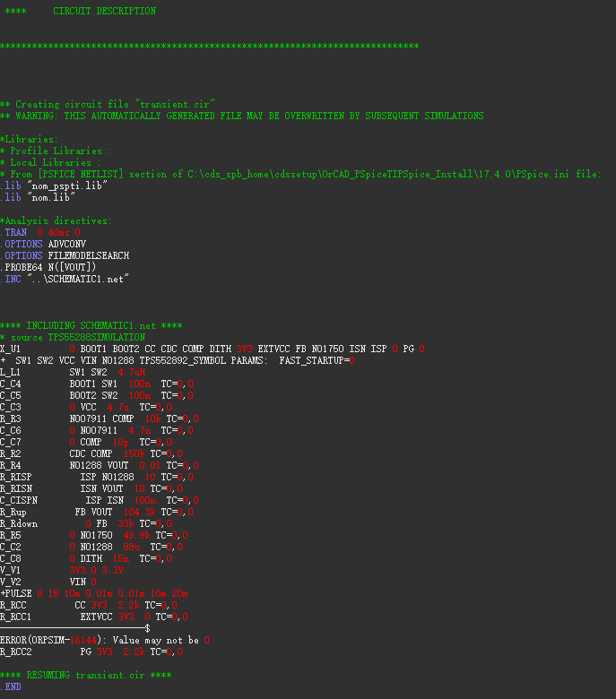The width and height of the screenshot is (616, 699).
Task: Click the ERROR(ORPSIM-16144) message line
Action: click(105, 640)
